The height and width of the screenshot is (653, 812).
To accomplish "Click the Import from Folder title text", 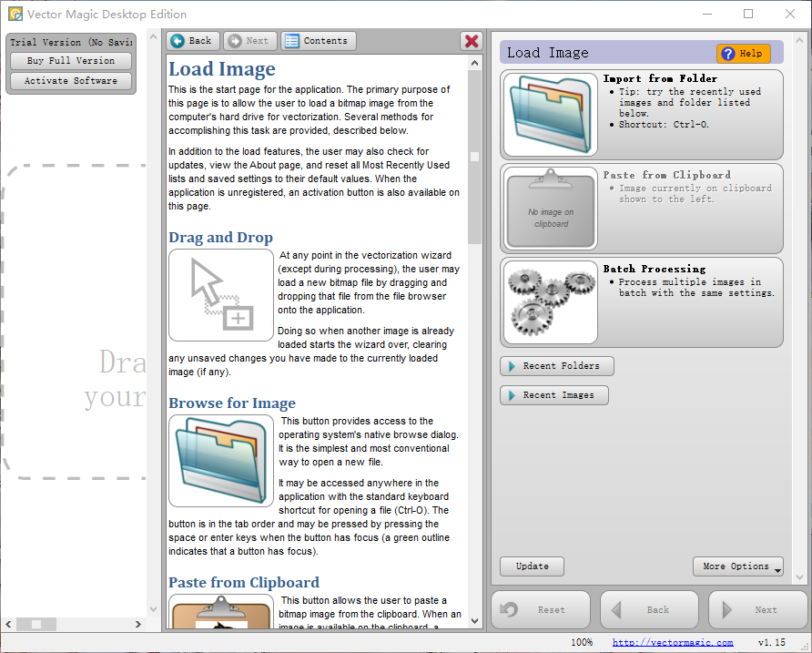I will pos(660,78).
